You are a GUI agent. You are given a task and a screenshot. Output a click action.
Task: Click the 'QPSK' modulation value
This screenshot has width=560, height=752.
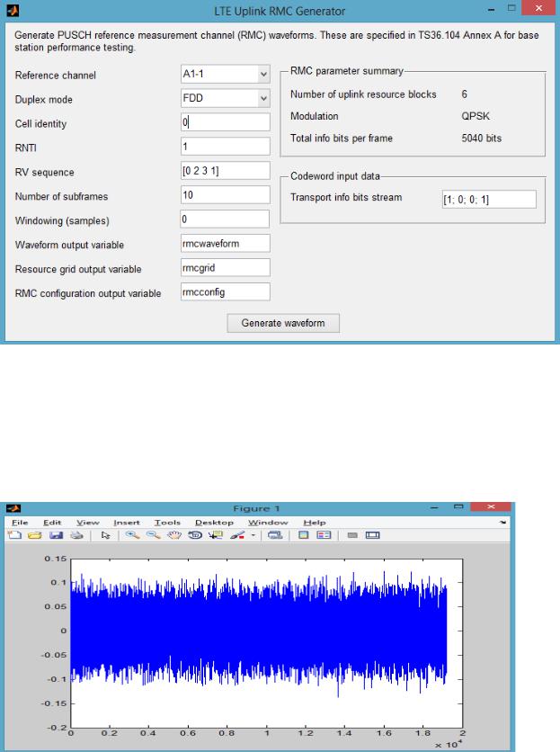coord(476,116)
